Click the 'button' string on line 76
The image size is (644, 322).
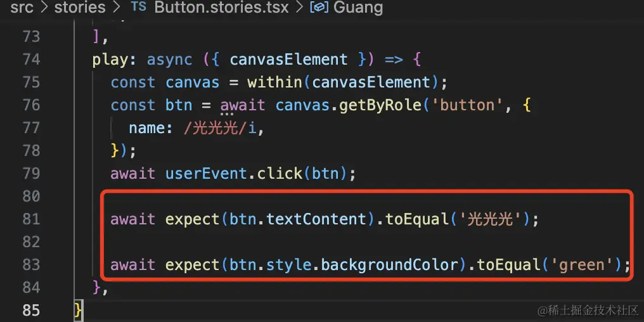[467, 106]
